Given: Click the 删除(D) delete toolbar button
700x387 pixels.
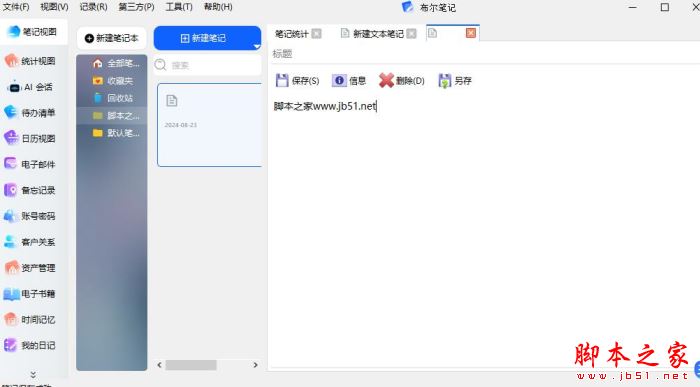Looking at the screenshot, I should pyautogui.click(x=401, y=80).
